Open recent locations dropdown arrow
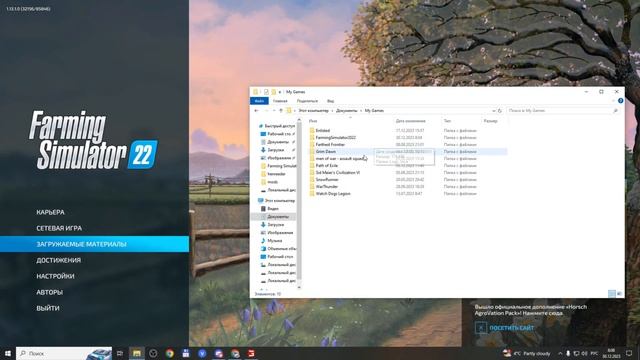640x360 pixels. [x=274, y=111]
